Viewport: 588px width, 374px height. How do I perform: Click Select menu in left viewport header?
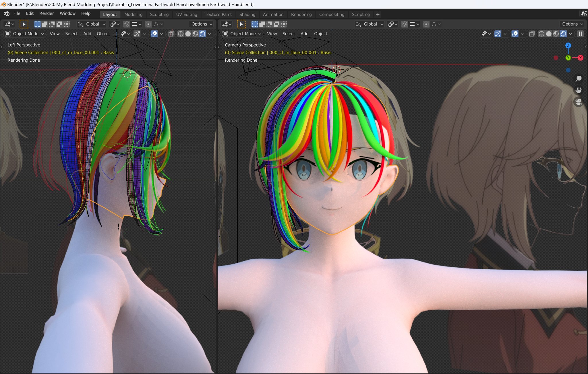coord(71,34)
